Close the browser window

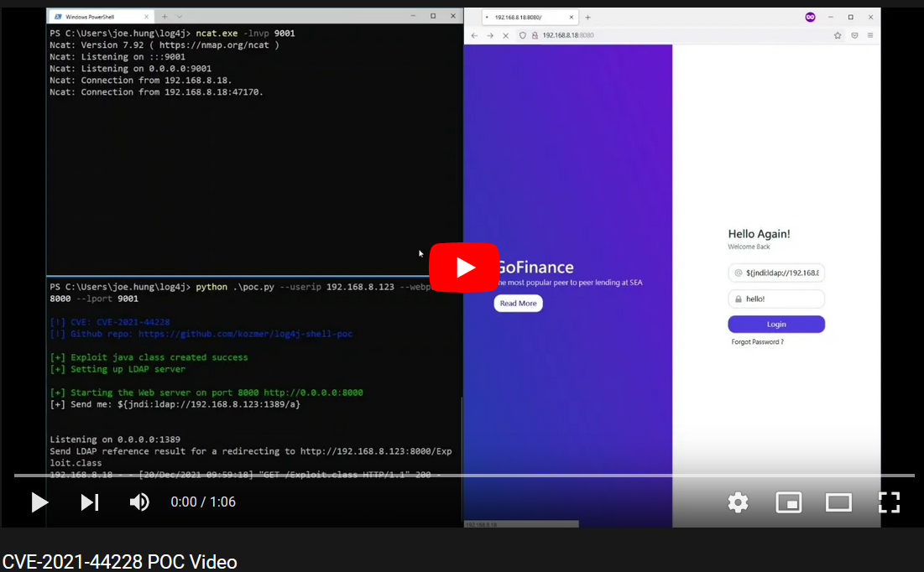point(870,17)
